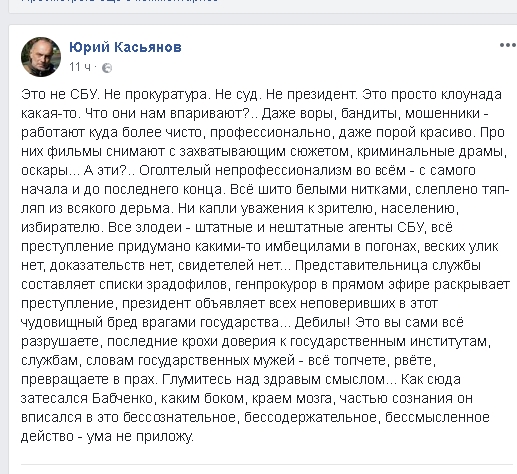
Task: Click the word 'Оголтелый' in the post text
Action: (x=175, y=171)
